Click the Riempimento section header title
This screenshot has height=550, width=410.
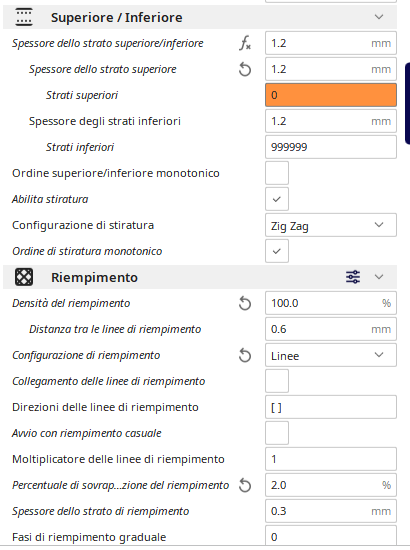pyautogui.click(x=94, y=277)
